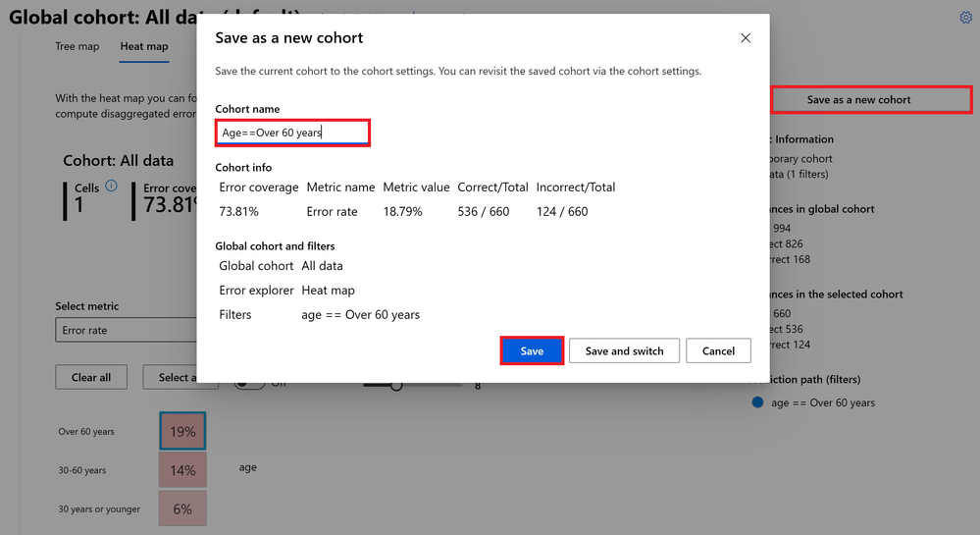Click the All data global cohort value
Image resolution: width=980 pixels, height=535 pixels.
pos(322,266)
